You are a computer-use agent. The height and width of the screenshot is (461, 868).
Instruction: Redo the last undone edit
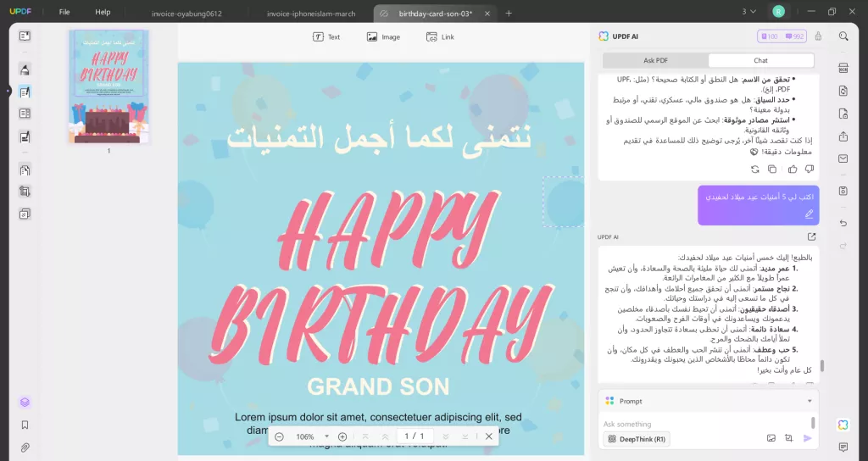(x=843, y=246)
